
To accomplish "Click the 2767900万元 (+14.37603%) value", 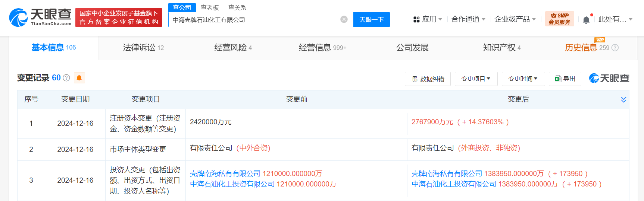I will (x=460, y=122).
